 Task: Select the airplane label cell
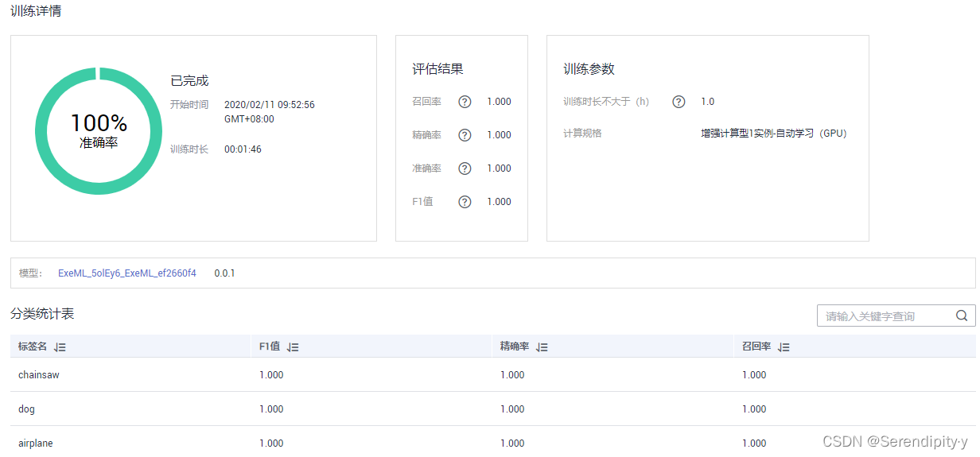[36, 443]
